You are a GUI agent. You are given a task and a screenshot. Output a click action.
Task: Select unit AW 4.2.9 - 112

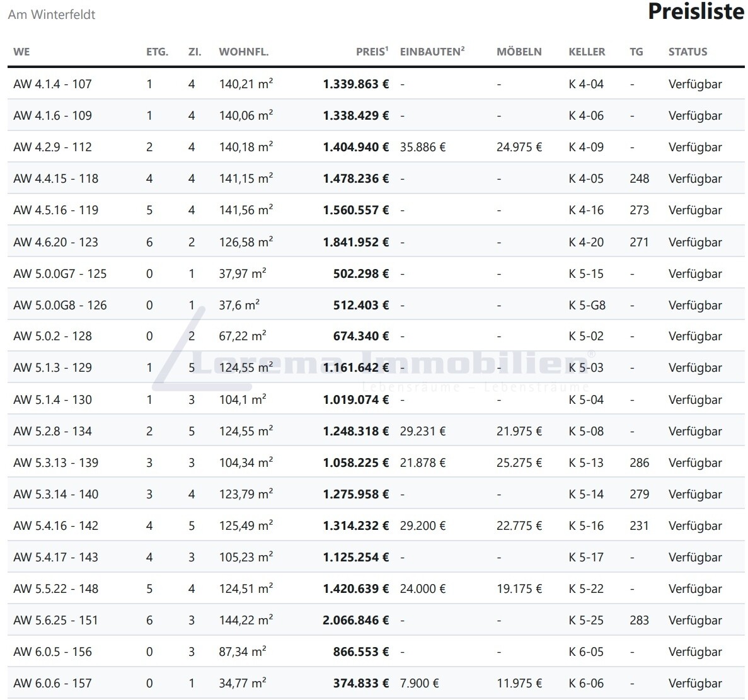pos(52,147)
